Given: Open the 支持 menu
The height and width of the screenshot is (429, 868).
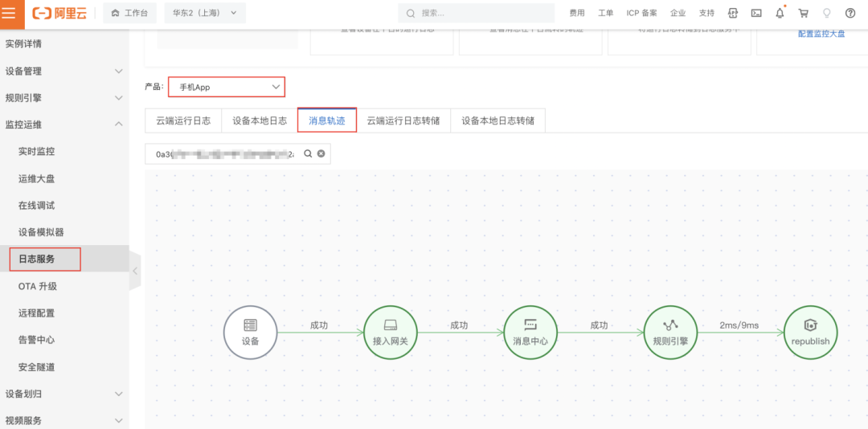Looking at the screenshot, I should (x=706, y=13).
